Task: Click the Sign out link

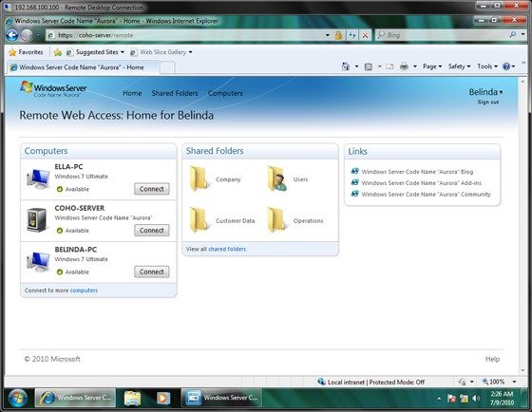Action: click(488, 103)
